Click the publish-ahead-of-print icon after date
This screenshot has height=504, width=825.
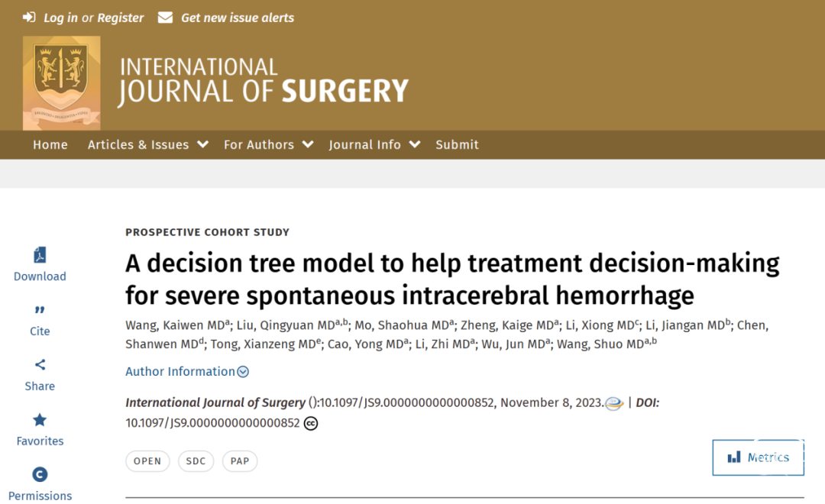click(x=614, y=403)
